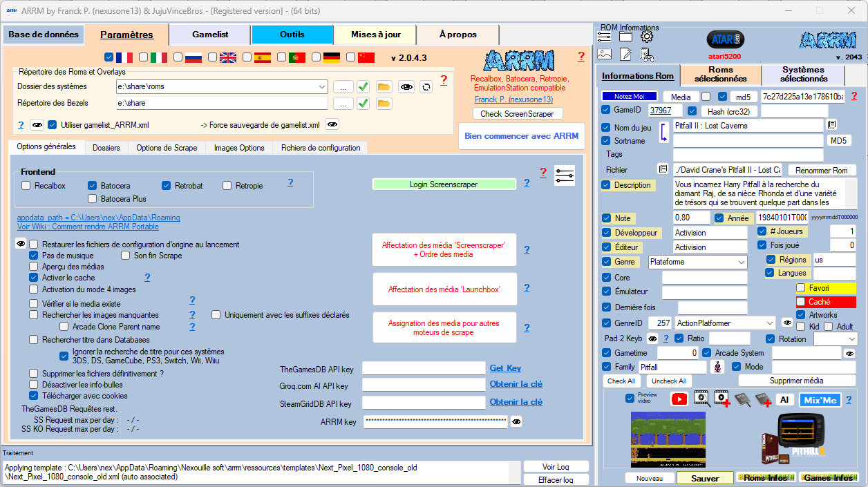Screen dimensions: 868x487
Task: Click the Voir Log button
Action: point(556,466)
